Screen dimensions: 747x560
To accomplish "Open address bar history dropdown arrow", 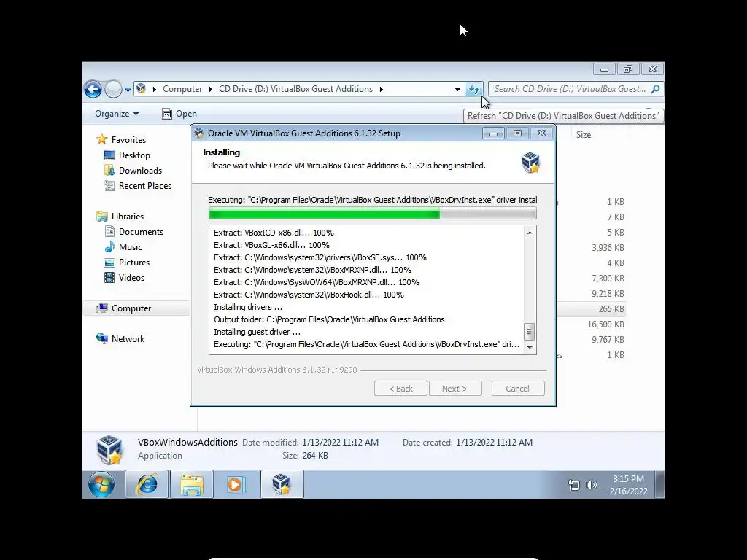I will point(457,89).
